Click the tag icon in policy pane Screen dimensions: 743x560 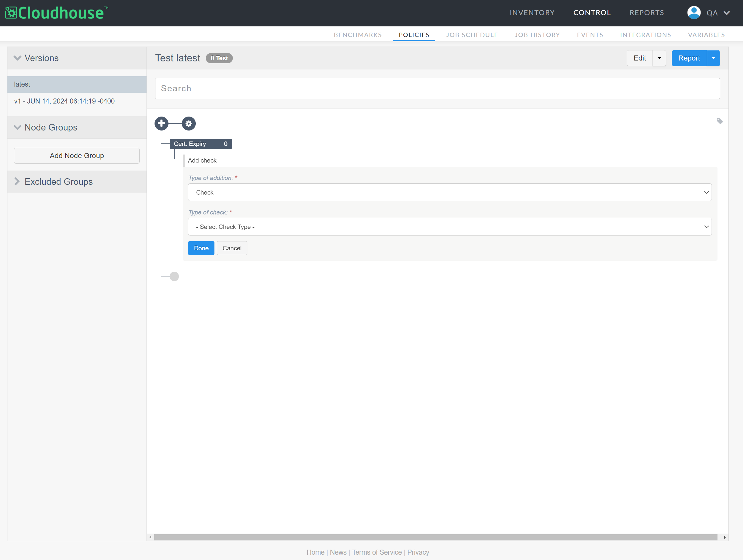(720, 121)
